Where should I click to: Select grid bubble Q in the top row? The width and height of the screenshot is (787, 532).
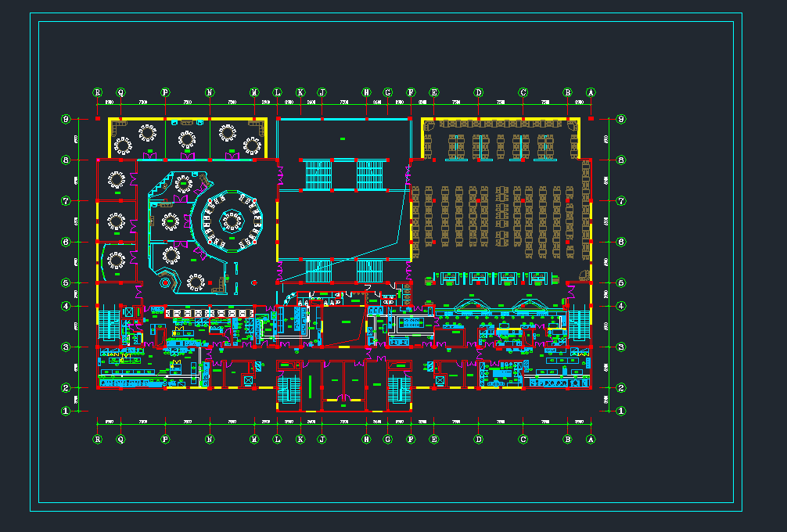[x=120, y=92]
